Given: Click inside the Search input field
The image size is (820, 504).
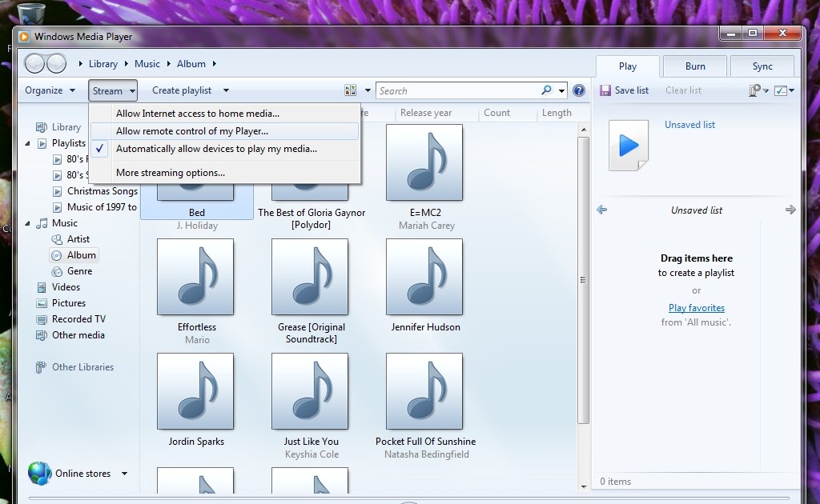Looking at the screenshot, I should [458, 90].
